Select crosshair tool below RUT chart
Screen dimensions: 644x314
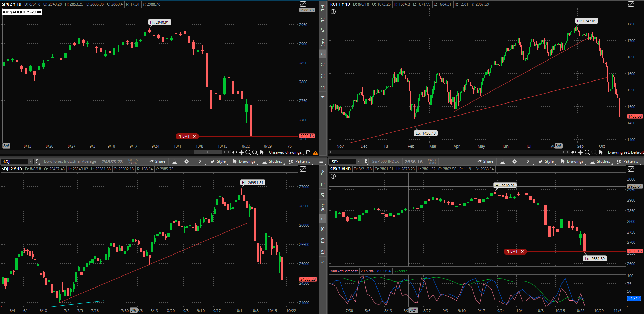(x=580, y=152)
